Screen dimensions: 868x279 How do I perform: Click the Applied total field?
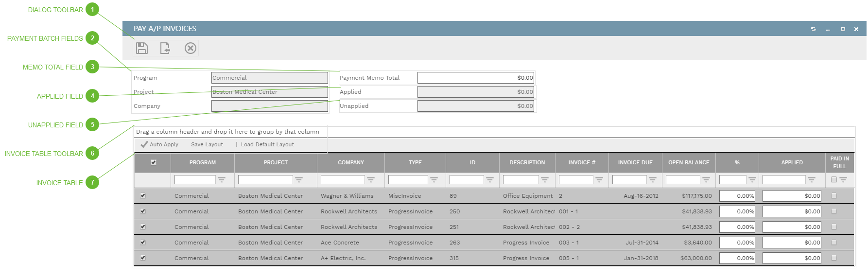(x=476, y=92)
